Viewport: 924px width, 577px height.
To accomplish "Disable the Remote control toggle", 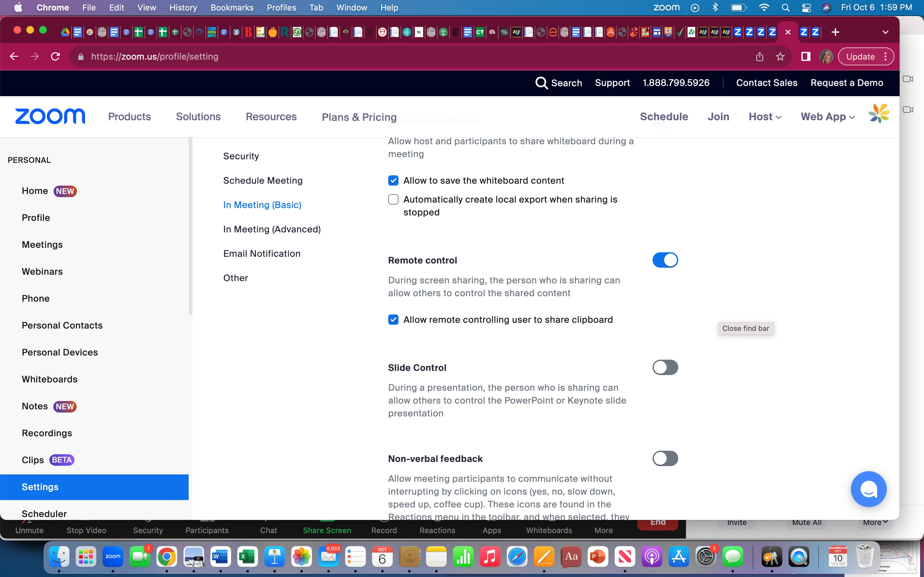I will tap(665, 260).
